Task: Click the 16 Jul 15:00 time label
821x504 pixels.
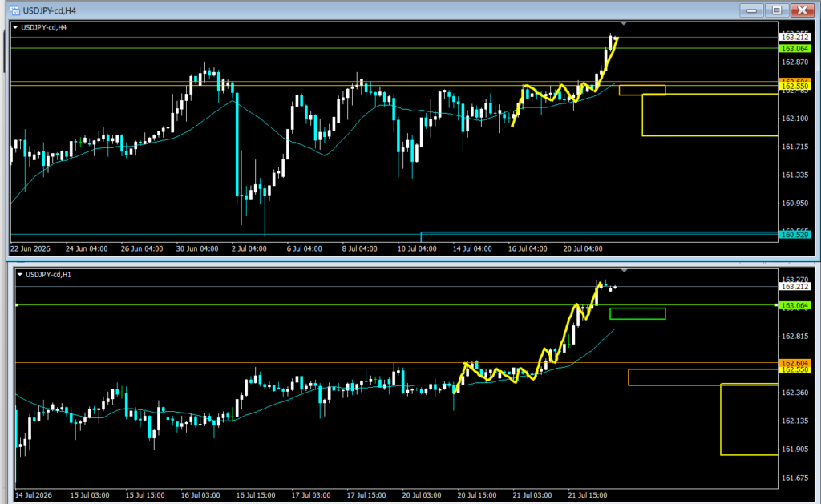Action: (256, 495)
